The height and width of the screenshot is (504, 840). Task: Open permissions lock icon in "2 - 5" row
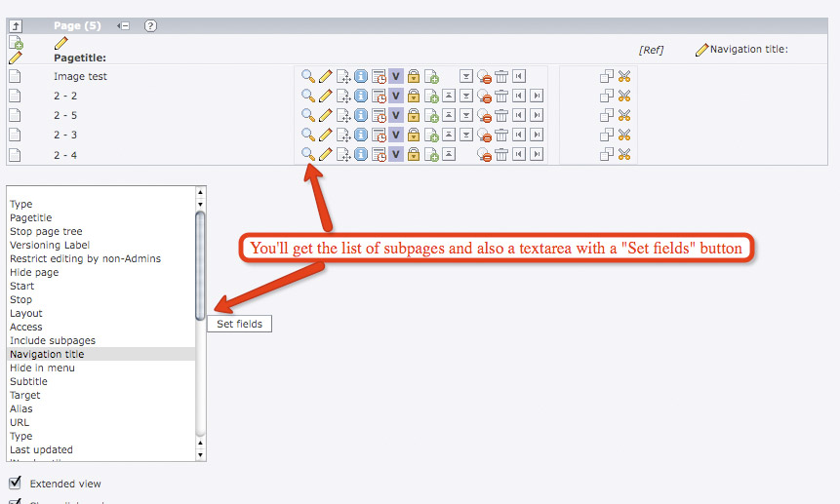[x=413, y=115]
